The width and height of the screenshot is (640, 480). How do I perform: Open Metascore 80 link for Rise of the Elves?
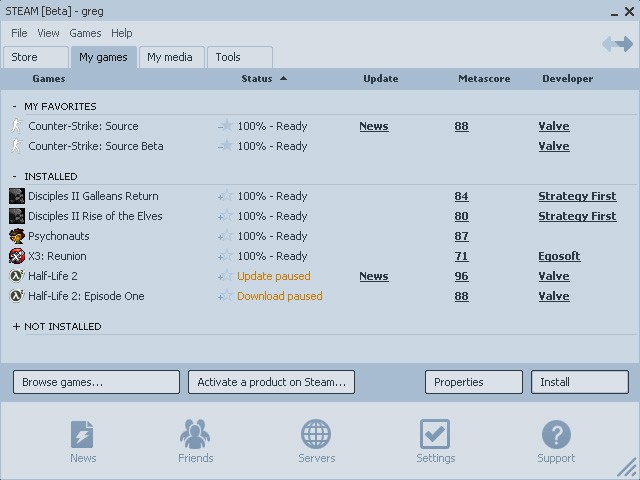point(462,216)
